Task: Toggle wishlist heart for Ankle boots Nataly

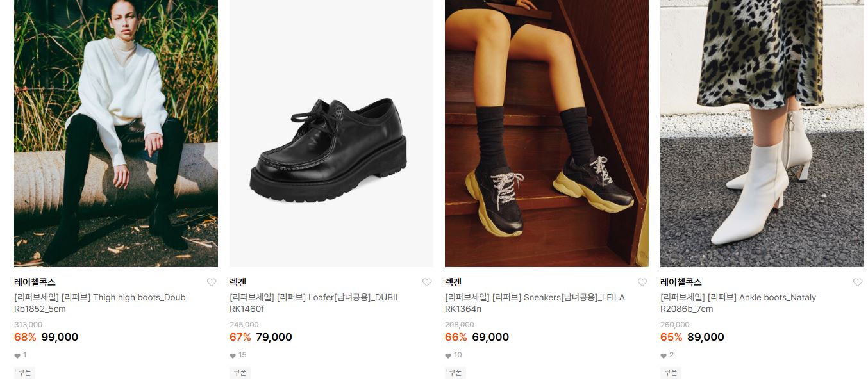Action: point(858,282)
